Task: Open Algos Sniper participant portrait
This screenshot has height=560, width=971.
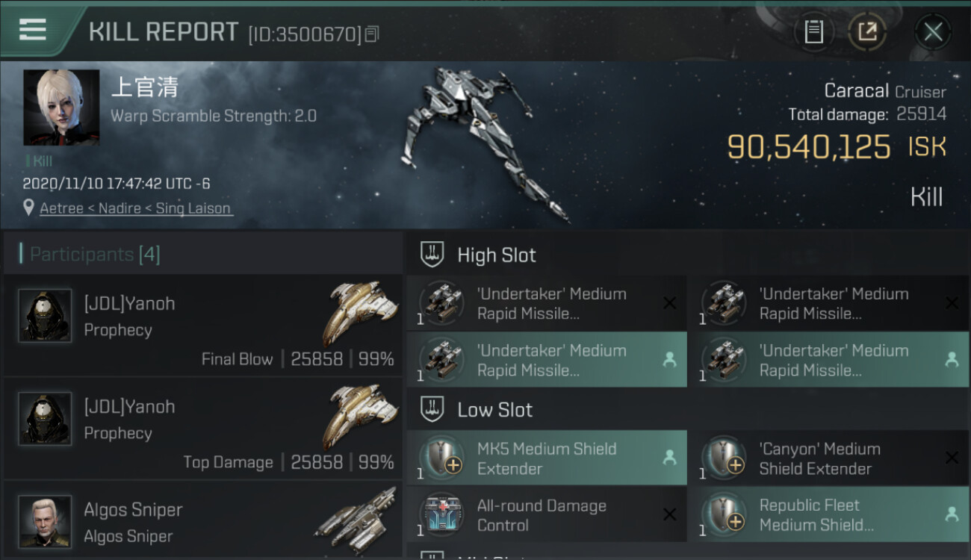Action: tap(45, 521)
